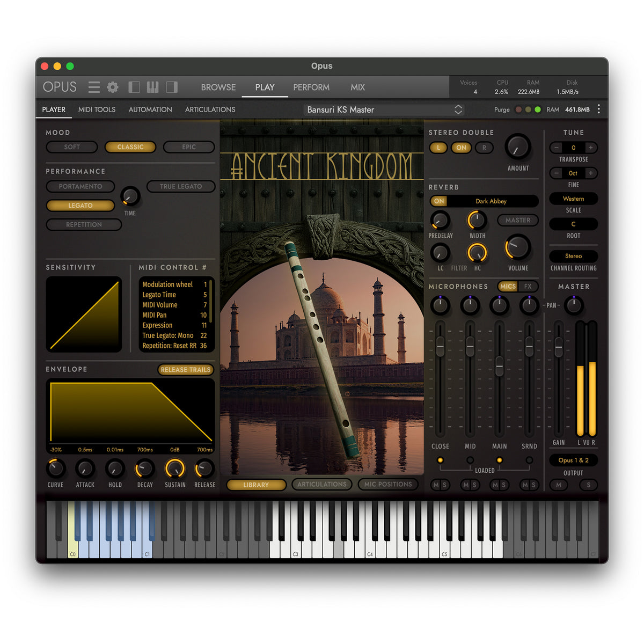Click the LIBRARY button below the artwork
This screenshot has height=644, width=644.
[x=256, y=485]
